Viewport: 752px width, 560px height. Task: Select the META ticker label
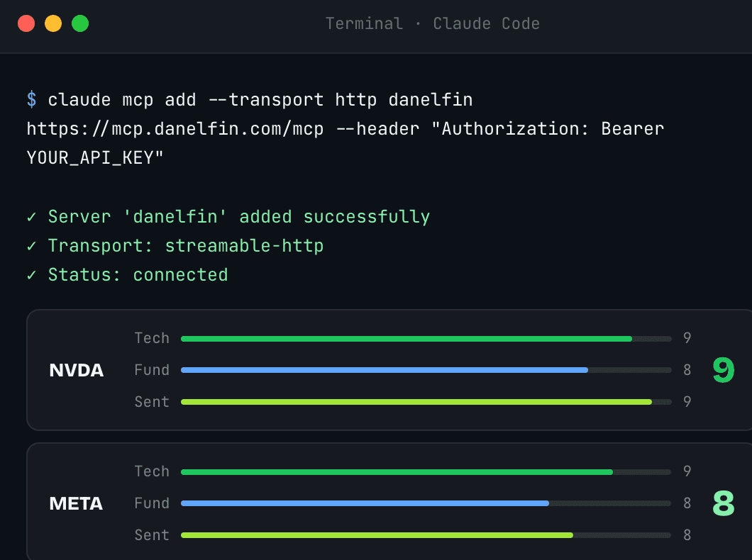76,503
